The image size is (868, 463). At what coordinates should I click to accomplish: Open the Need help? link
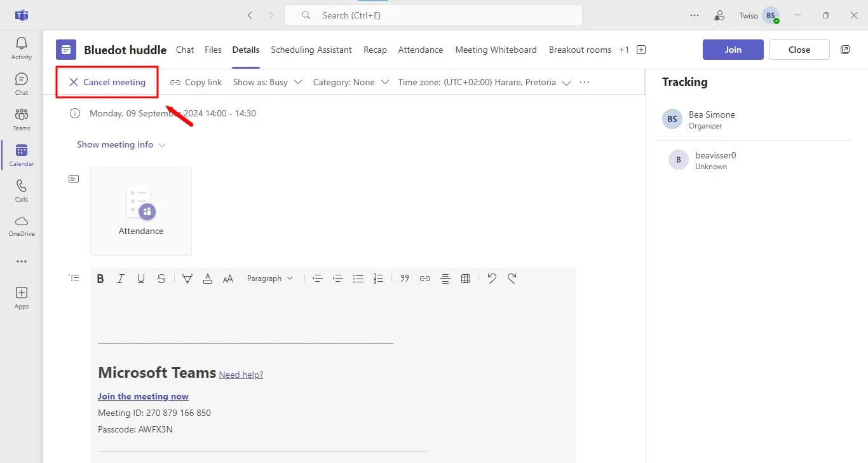[x=241, y=375]
